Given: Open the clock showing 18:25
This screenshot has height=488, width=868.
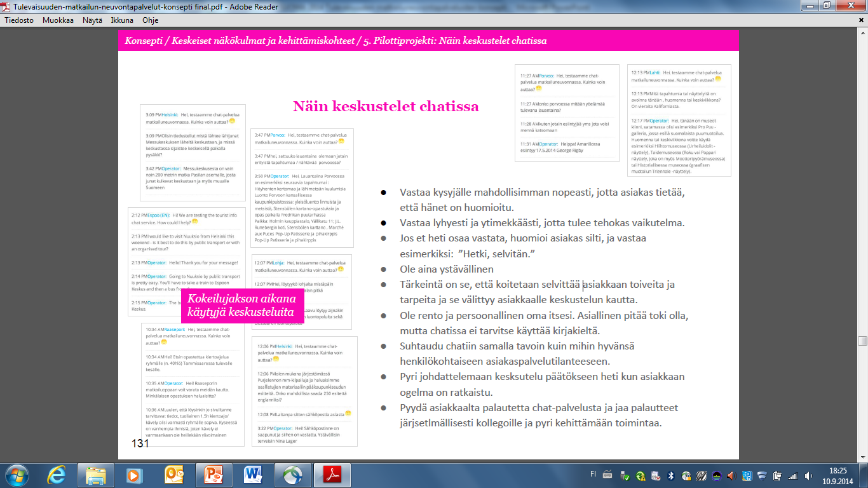Looking at the screenshot, I should pyautogui.click(x=839, y=470).
